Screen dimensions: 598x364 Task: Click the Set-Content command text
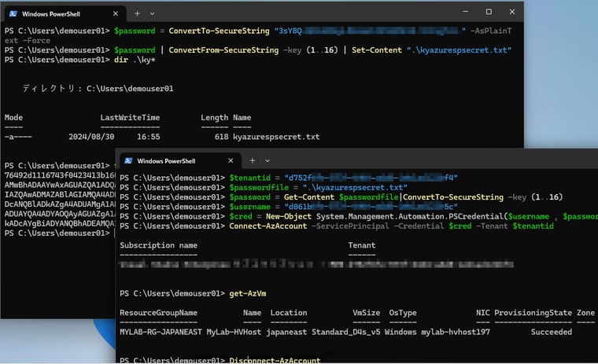tap(377, 50)
